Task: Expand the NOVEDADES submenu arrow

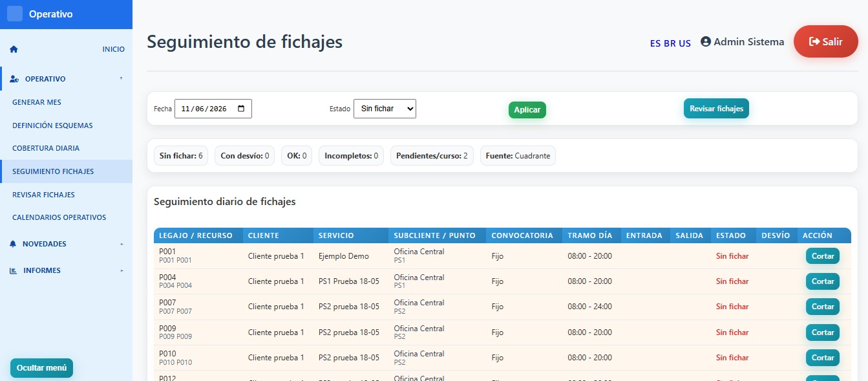Action: coord(122,244)
